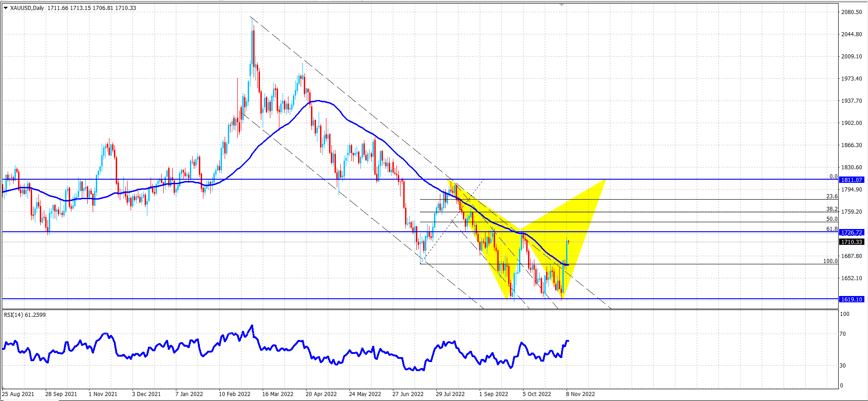Click the OHLC values 1711.66 1713.15 in title
The height and width of the screenshot is (401, 868).
(69, 8)
